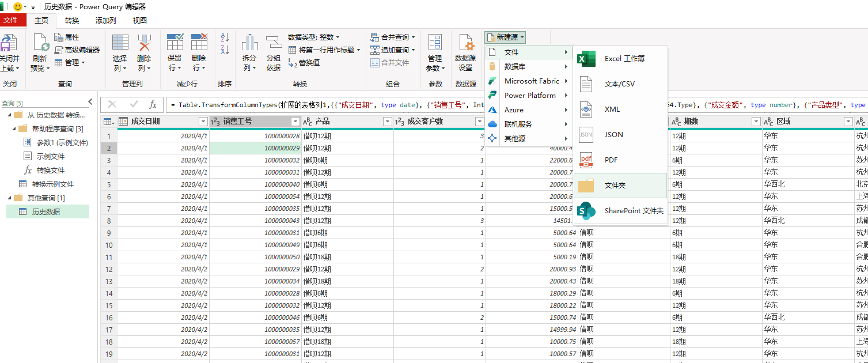
Task: Sort descending using the Z-A icon
Action: point(225,50)
